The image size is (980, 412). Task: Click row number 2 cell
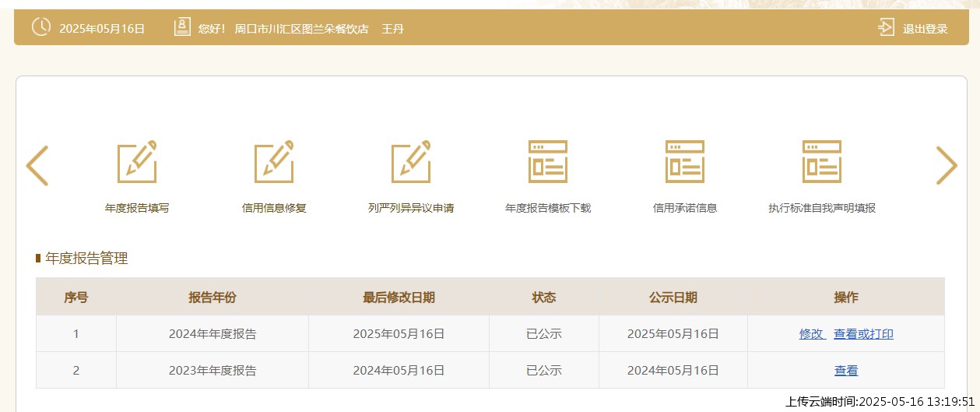click(76, 371)
